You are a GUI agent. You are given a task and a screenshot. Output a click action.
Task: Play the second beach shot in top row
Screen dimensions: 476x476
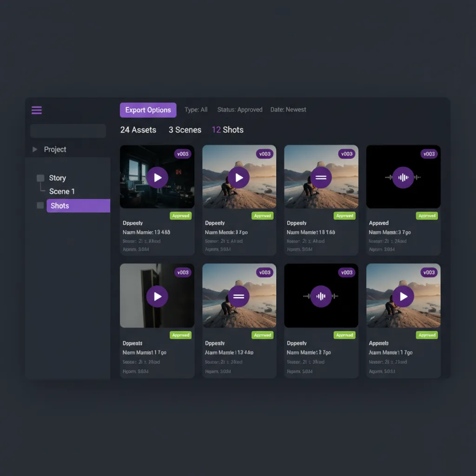coord(239,178)
